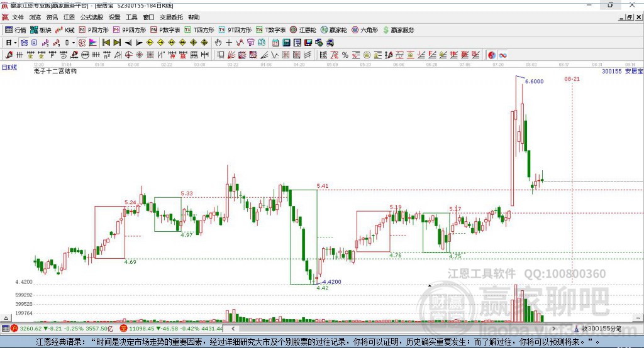Click the last yellow diamond arrows icon
The width and height of the screenshot is (644, 348).
(204, 43)
